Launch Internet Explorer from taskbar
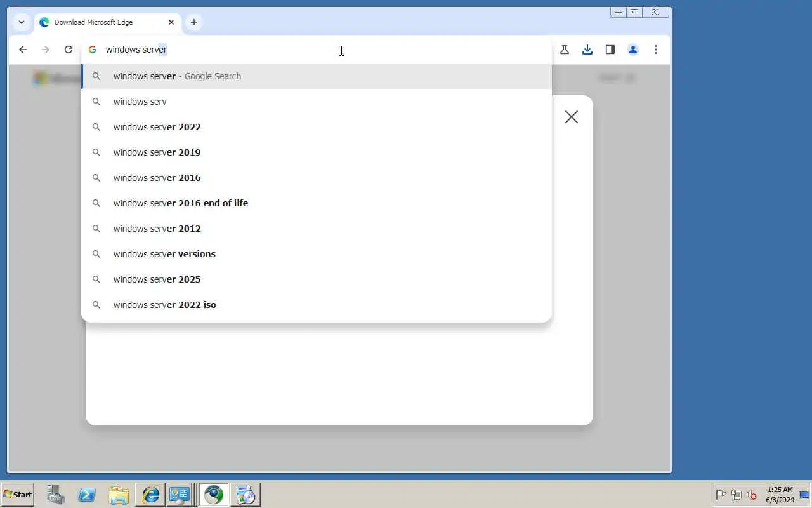 coord(150,494)
